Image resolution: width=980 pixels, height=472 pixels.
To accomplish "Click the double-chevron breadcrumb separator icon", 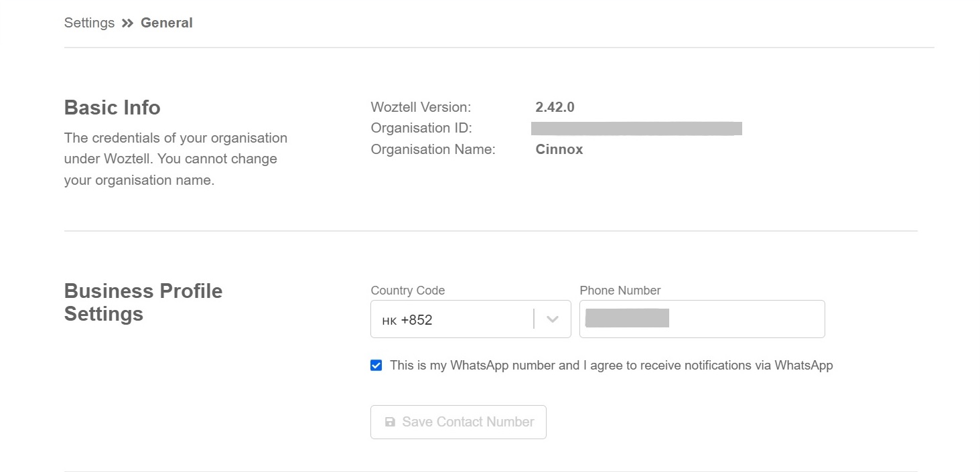I will pos(127,23).
